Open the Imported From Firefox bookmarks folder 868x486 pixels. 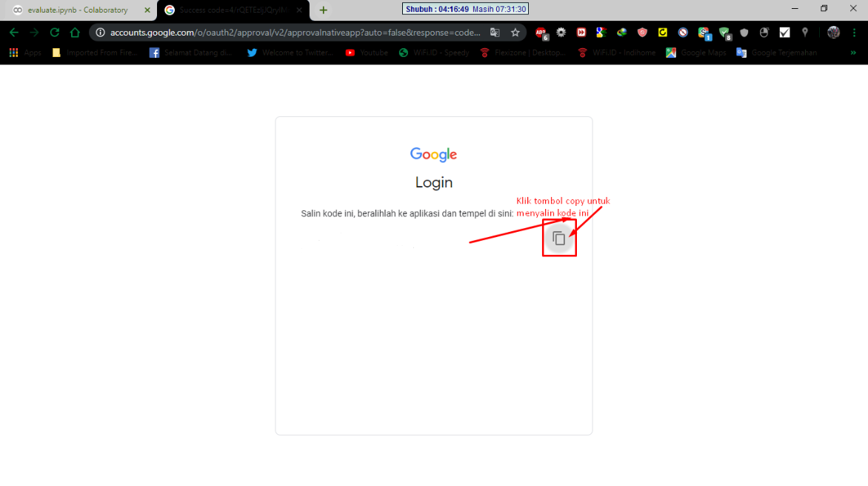[94, 53]
